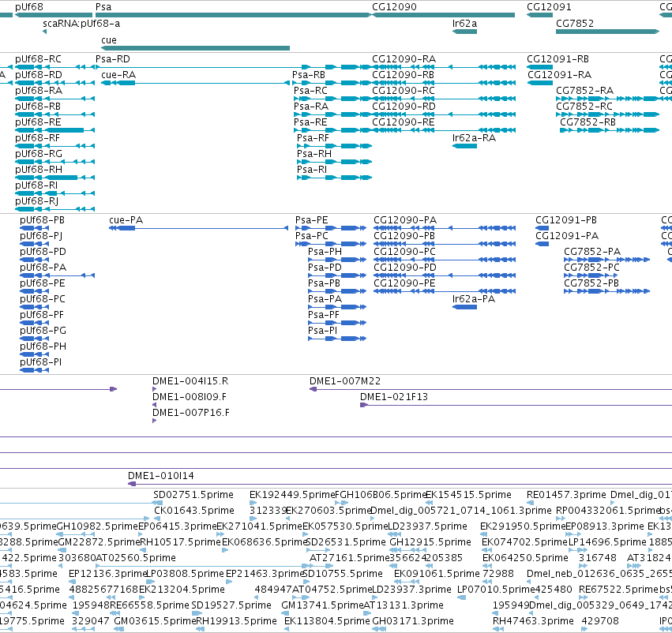Click the Ir62a gene label

pos(464,24)
